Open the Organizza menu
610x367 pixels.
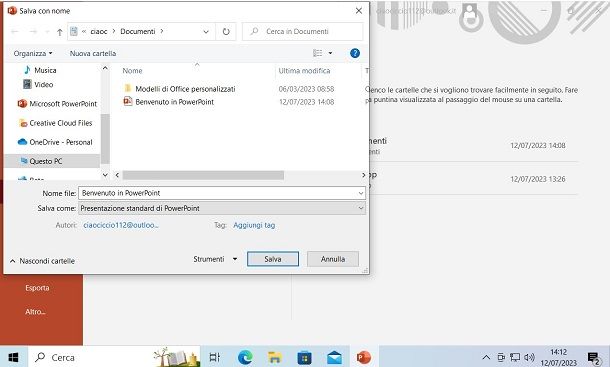(x=33, y=53)
